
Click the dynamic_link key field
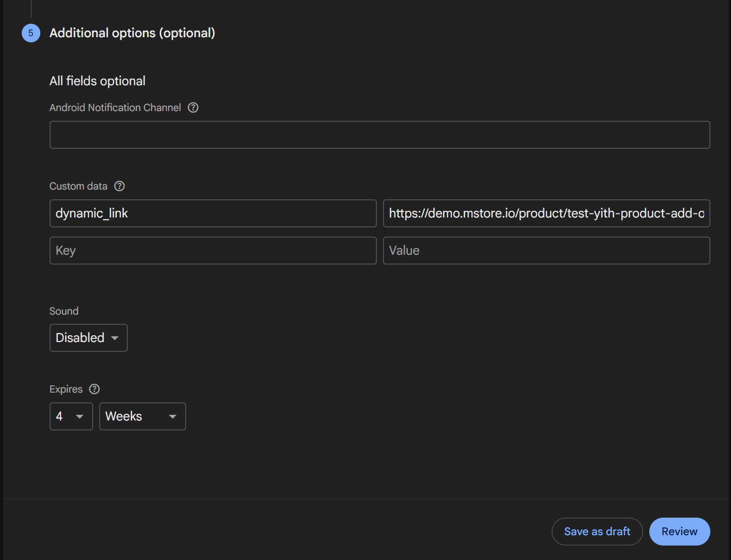(212, 213)
